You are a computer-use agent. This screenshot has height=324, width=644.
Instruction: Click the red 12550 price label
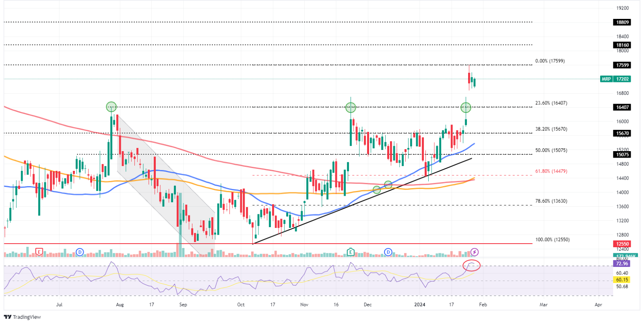pos(622,244)
